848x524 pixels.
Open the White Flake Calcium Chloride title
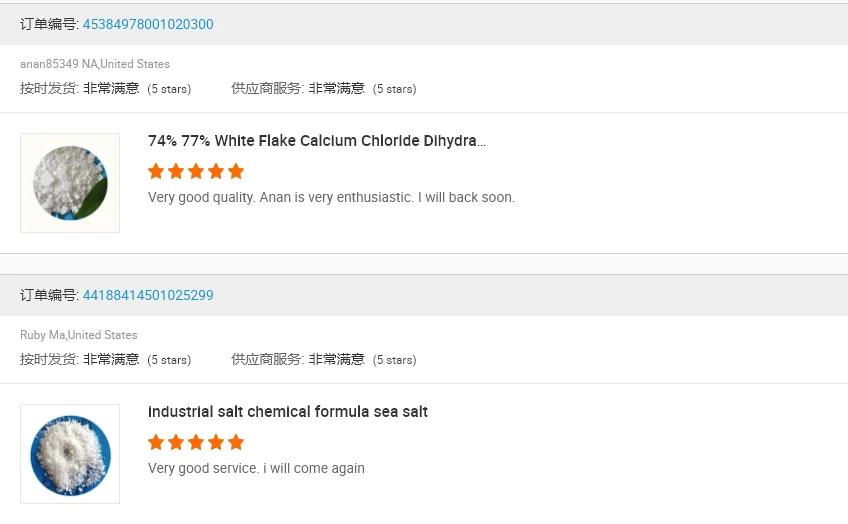coord(317,141)
